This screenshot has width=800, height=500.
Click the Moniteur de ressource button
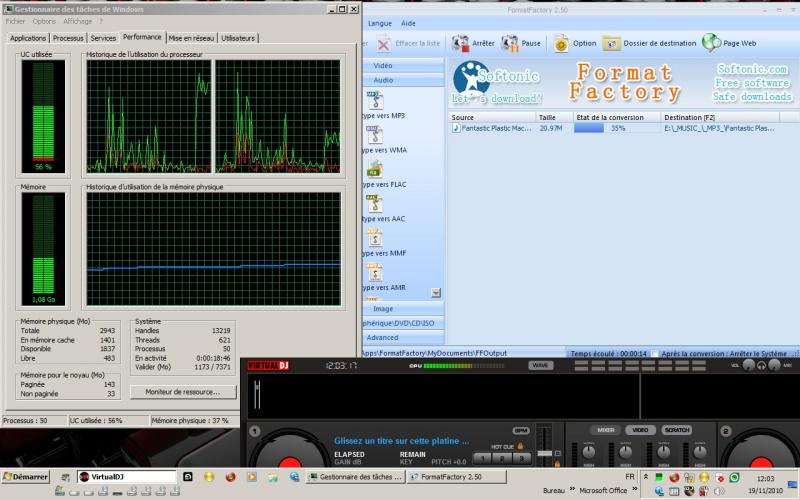point(181,392)
